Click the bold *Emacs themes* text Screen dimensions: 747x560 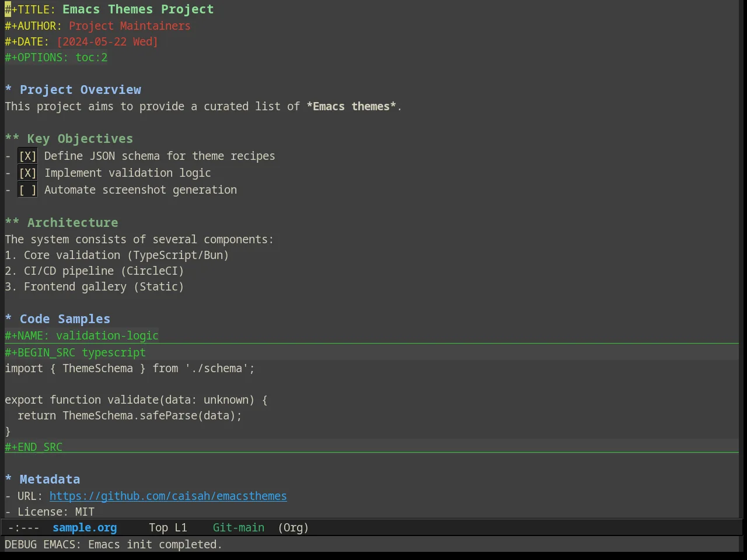coord(351,106)
